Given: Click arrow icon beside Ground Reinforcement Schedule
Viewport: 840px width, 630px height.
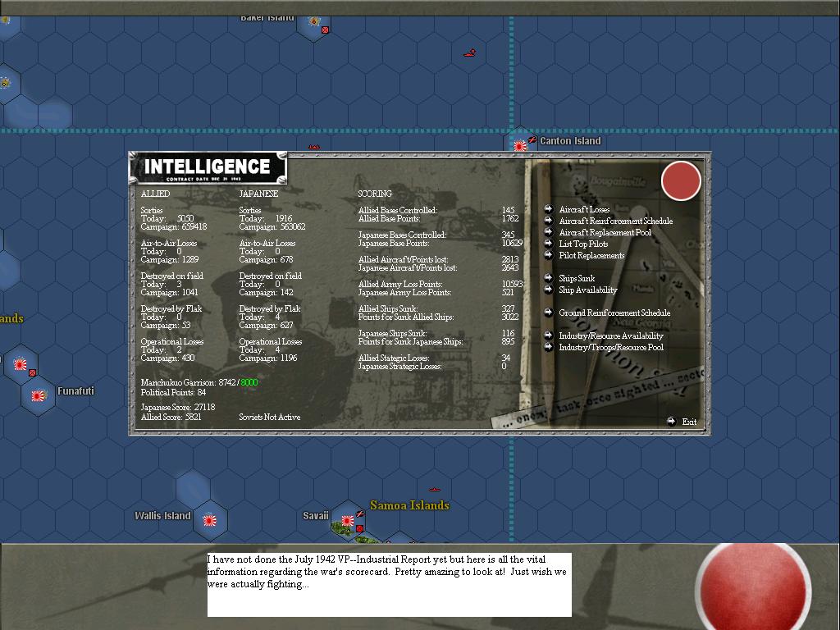Looking at the screenshot, I should coord(549,313).
